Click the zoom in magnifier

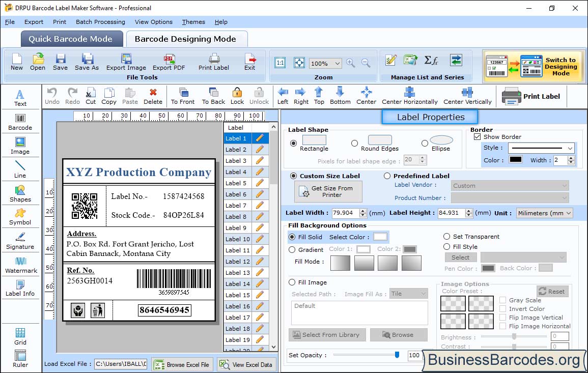[x=351, y=63]
